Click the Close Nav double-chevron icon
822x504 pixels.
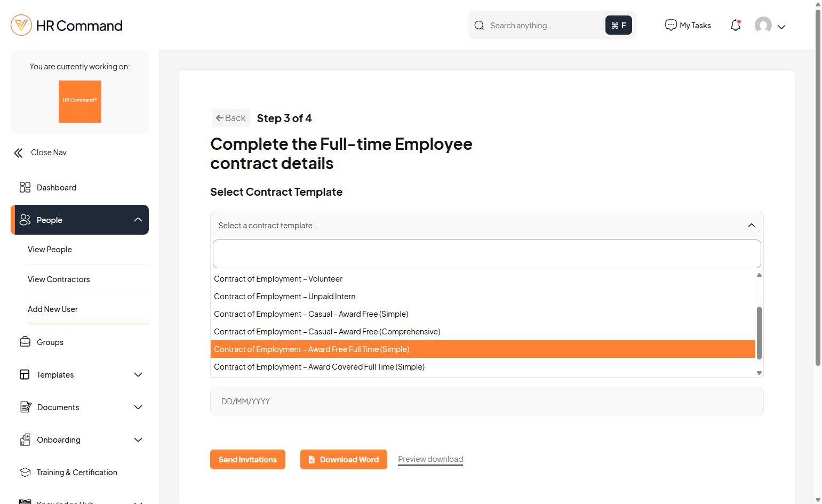pyautogui.click(x=19, y=153)
